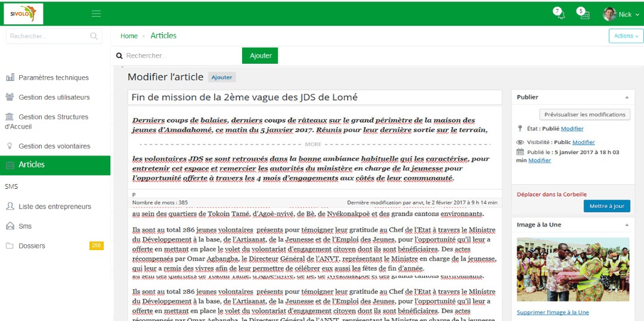This screenshot has width=644, height=321.
Task: Focus the articles Rechercher input
Action: click(183, 56)
